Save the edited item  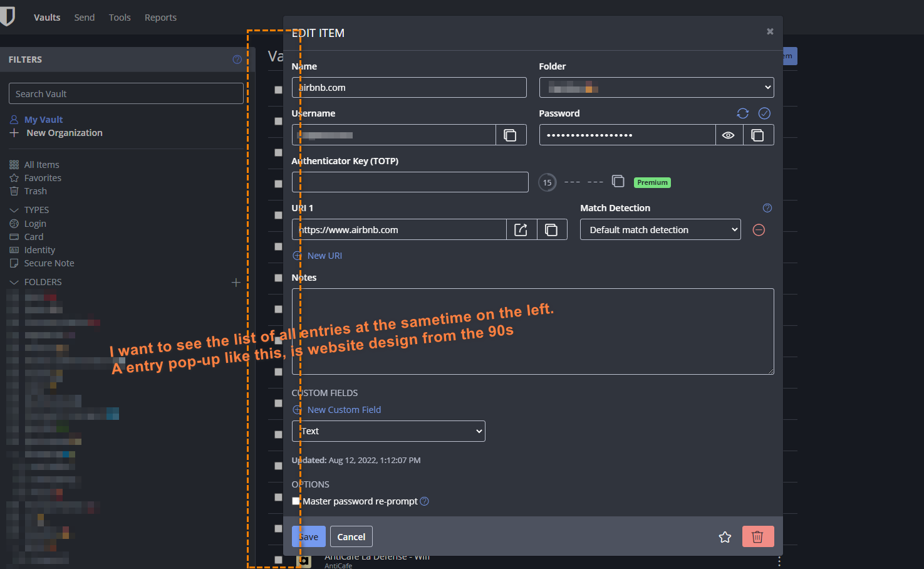[309, 537]
